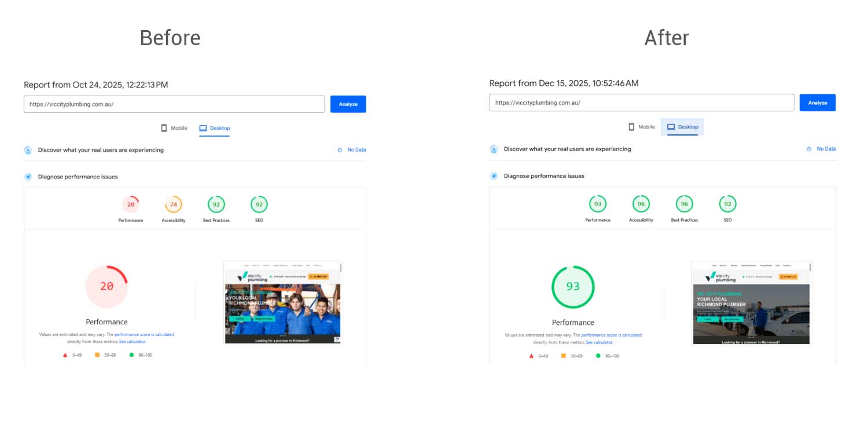Click the Diagnose performance issues icon in Before report
Image resolution: width=868 pixels, height=446 pixels.
[x=28, y=177]
